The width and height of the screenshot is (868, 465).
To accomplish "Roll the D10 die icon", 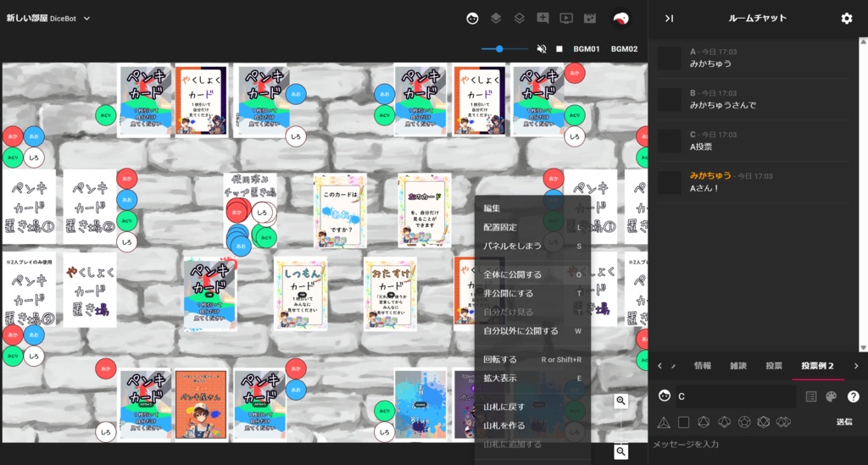I will coord(724,423).
